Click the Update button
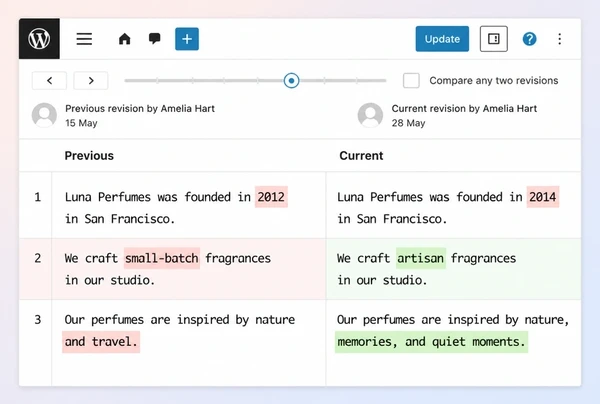The height and width of the screenshot is (404, 600). tap(442, 39)
